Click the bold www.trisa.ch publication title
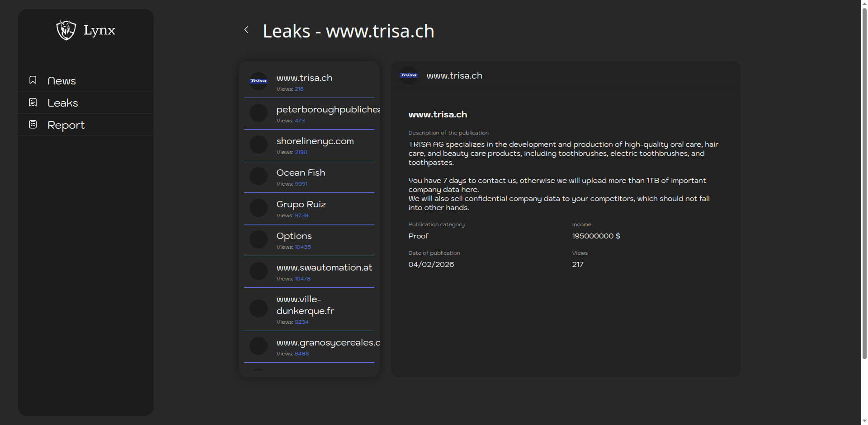Viewport: 868px width, 425px height. pos(438,115)
